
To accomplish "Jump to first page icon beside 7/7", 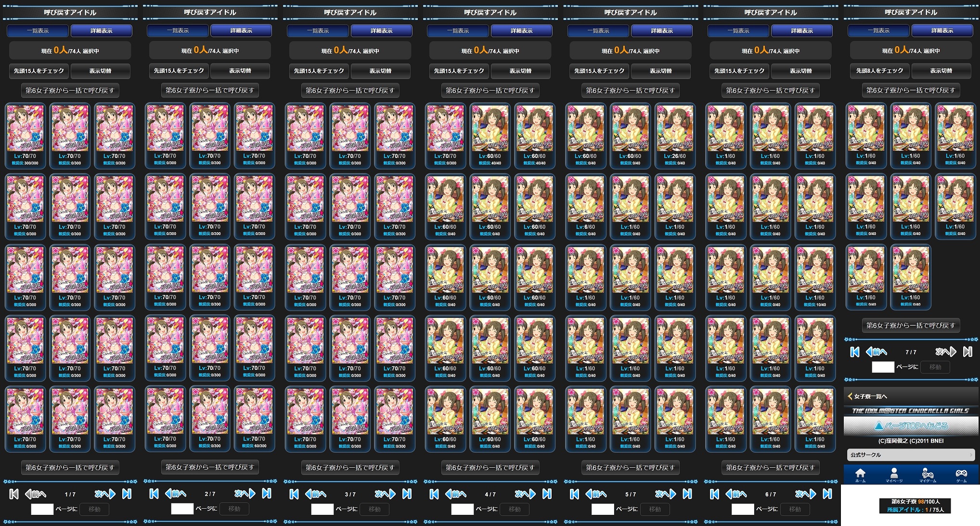I will (x=855, y=352).
